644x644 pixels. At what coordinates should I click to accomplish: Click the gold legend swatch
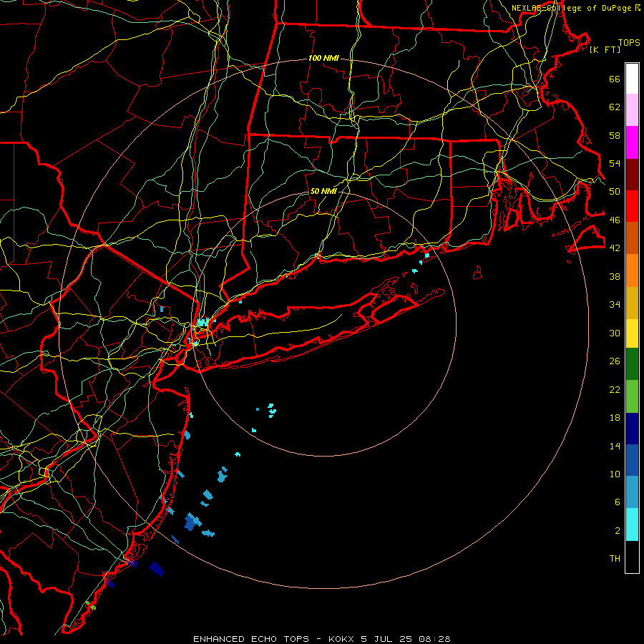tap(632, 303)
